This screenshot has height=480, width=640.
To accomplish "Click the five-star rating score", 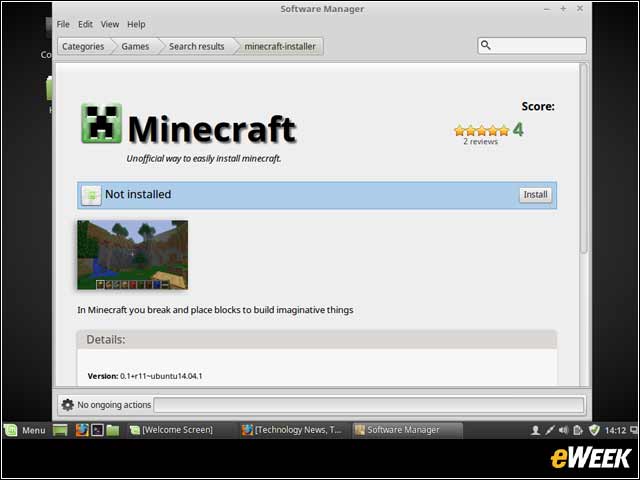I will pyautogui.click(x=482, y=131).
